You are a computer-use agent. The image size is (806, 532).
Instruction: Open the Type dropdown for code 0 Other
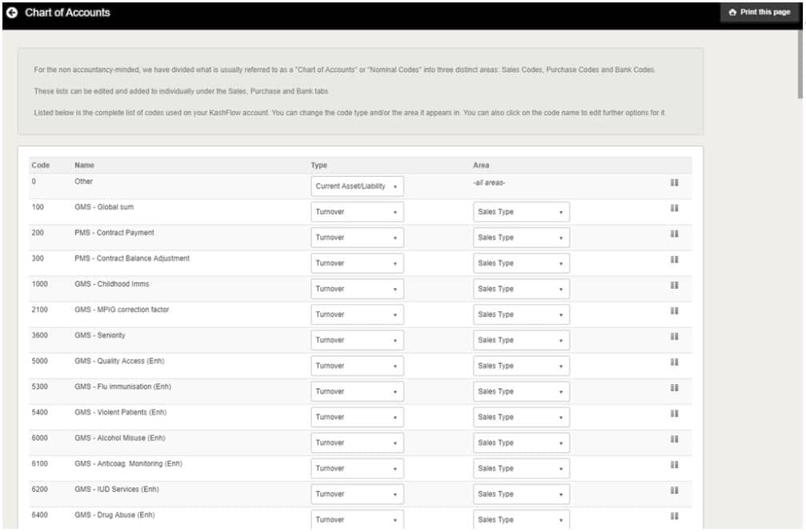tap(357, 186)
